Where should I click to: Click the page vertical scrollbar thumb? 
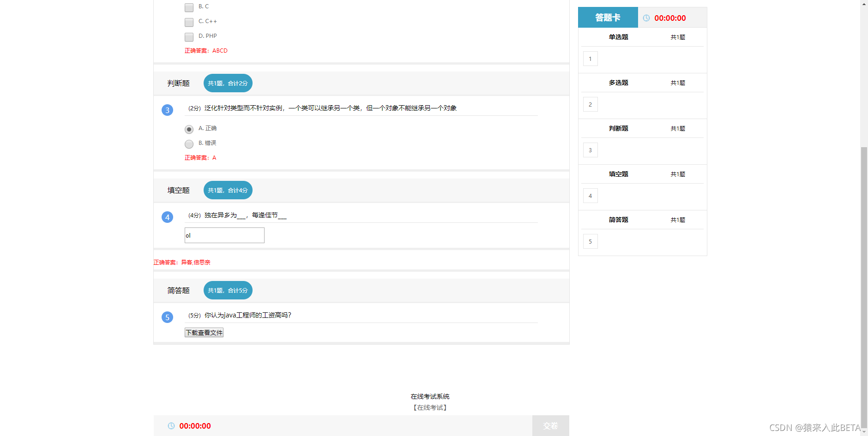[864, 287]
